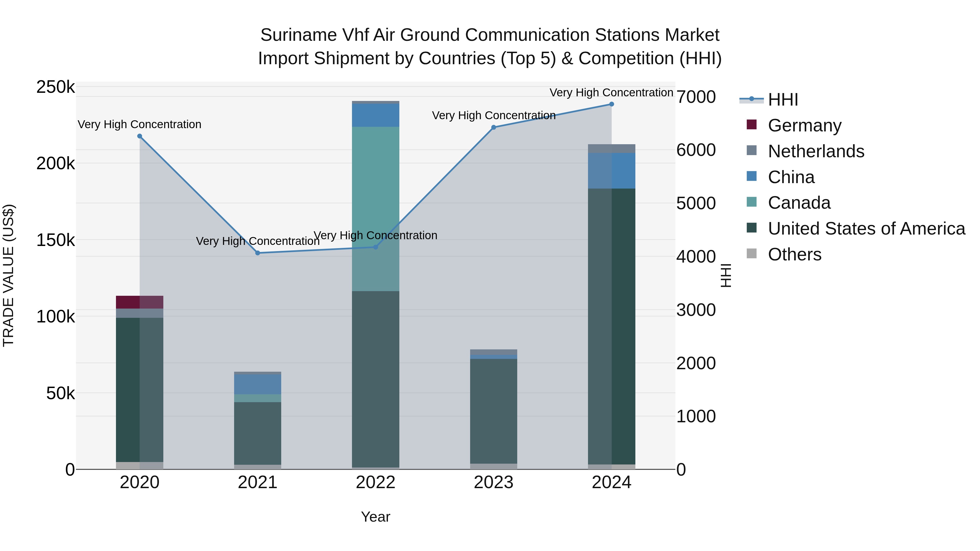This screenshot has height=551, width=980.
Task: Toggle Others legend entry
Action: [x=784, y=254]
